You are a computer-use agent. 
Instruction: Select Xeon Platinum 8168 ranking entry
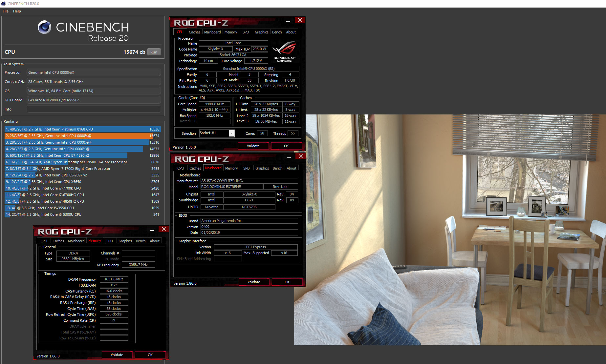coord(82,129)
